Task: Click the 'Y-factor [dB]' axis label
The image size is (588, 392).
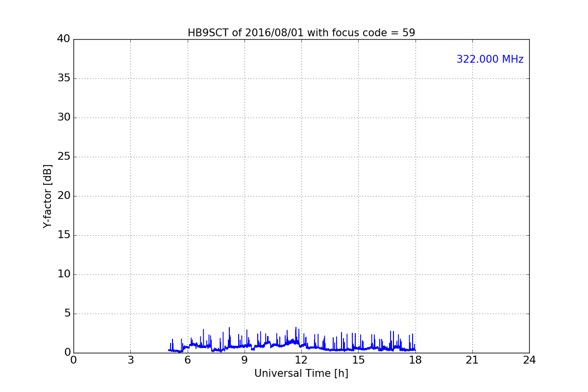Action: coord(48,196)
